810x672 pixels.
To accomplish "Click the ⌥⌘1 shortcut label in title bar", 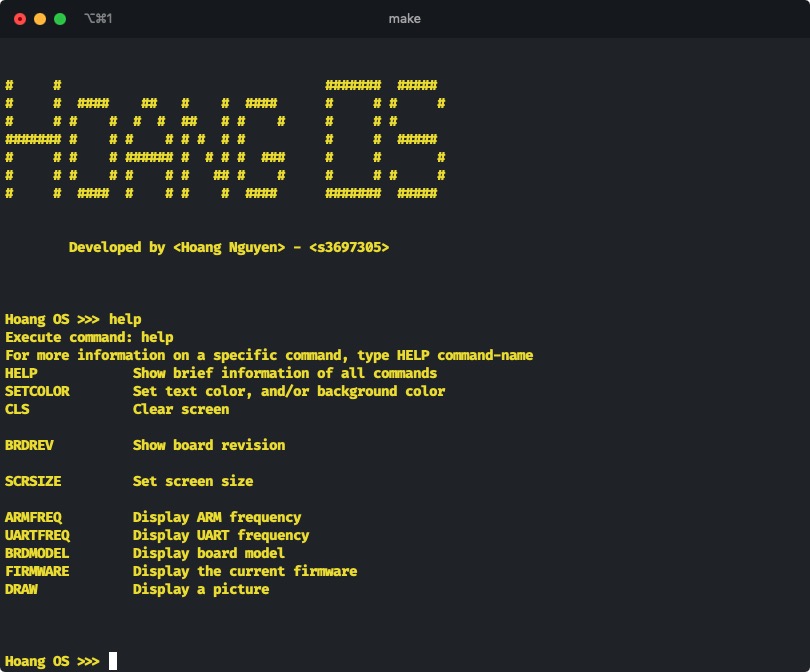I will click(x=98, y=19).
